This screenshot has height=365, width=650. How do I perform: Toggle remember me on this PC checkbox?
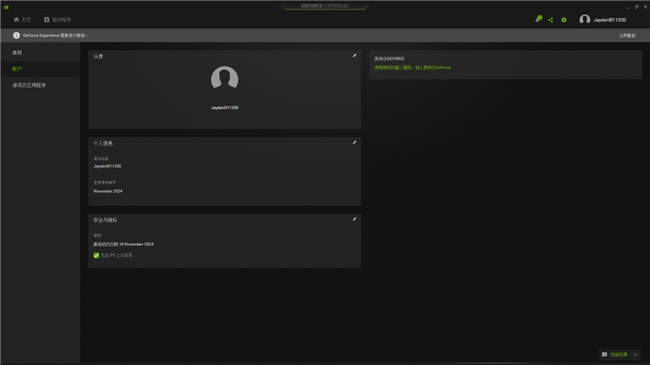[x=96, y=255]
